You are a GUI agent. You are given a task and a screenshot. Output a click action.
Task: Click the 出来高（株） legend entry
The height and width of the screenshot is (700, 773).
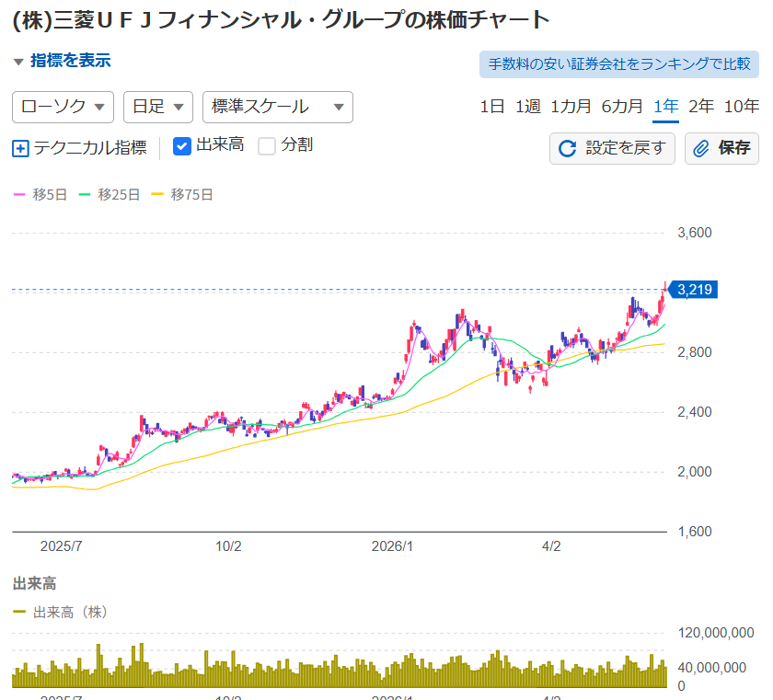60,613
